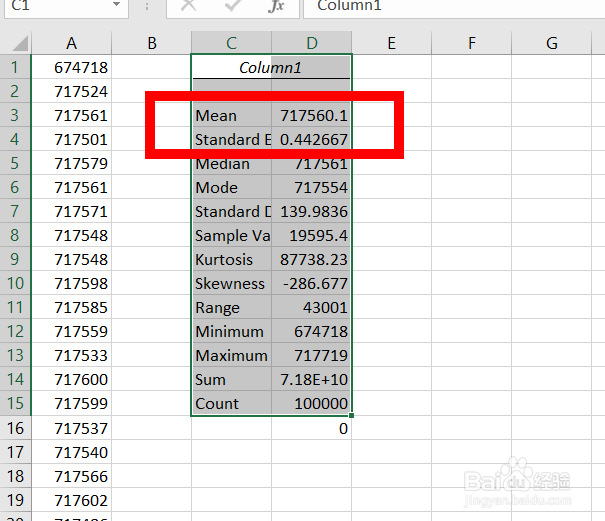605x521 pixels.
Task: Open the Name Box dropdown arrow
Action: 117,6
